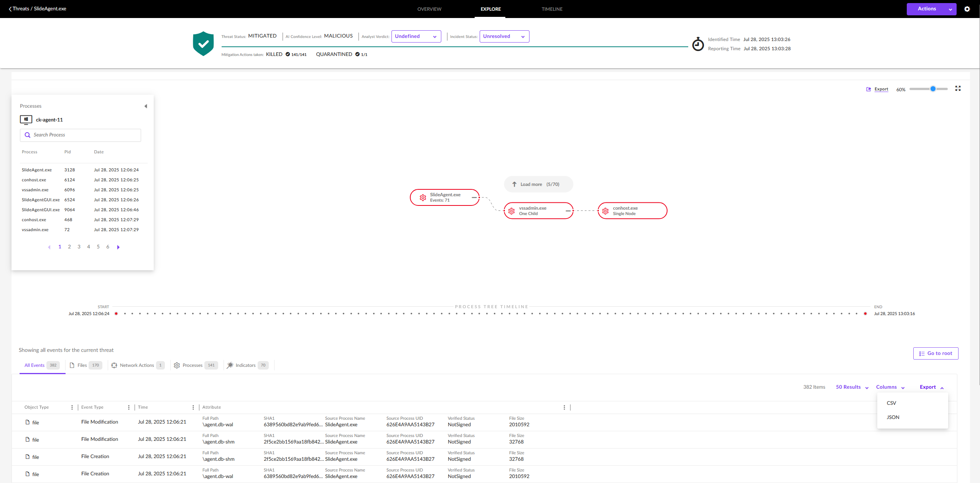
Task: Open 50 Results page size dropdown
Action: pyautogui.click(x=852, y=387)
